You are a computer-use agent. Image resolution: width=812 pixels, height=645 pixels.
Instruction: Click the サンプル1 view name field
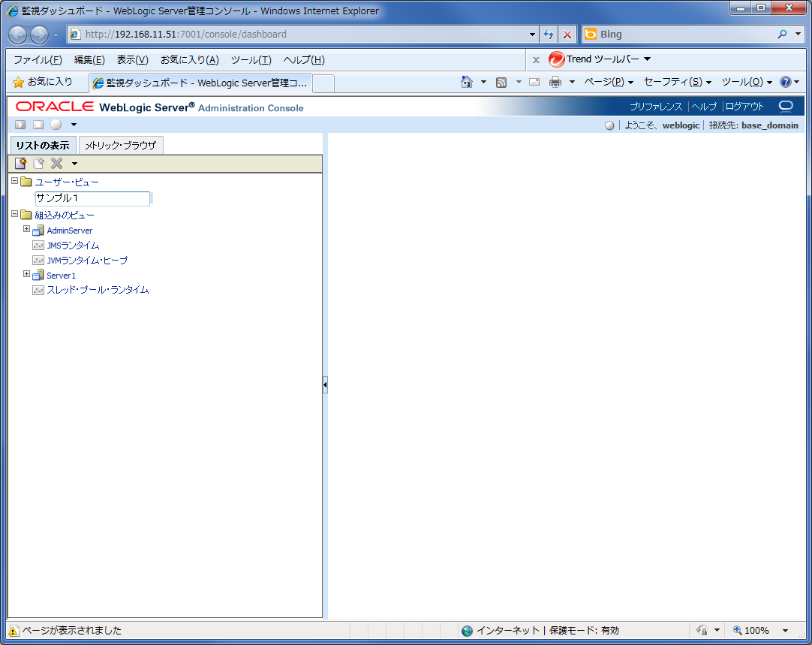tap(92, 198)
